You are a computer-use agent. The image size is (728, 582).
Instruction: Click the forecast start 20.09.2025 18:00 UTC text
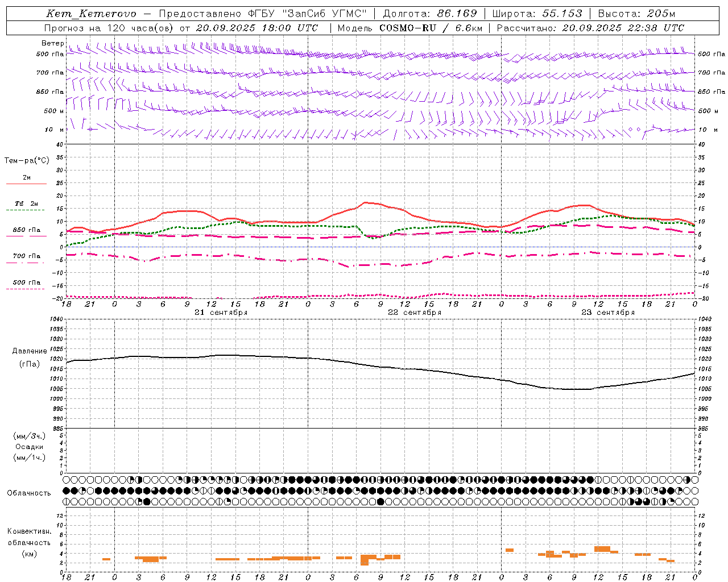point(257,28)
